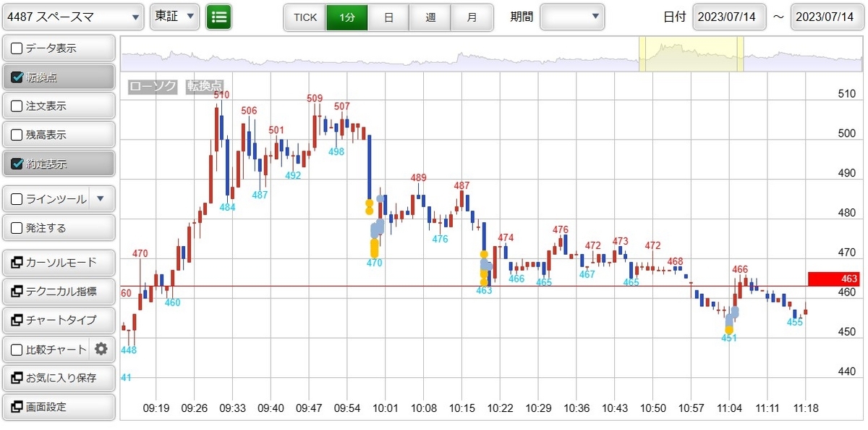Click the right handle of overview range
Image resolution: width=868 pixels, height=430 pixels.
pos(740,55)
